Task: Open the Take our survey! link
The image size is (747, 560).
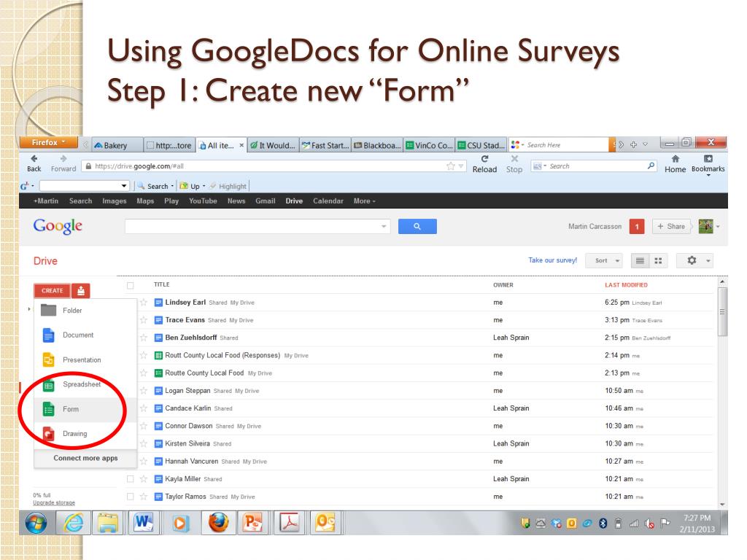Action: [x=553, y=260]
